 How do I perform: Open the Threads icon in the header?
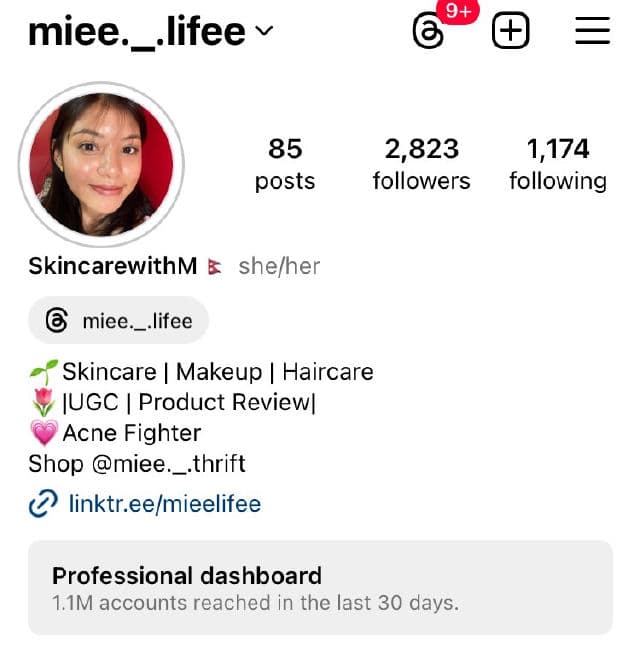click(x=428, y=31)
